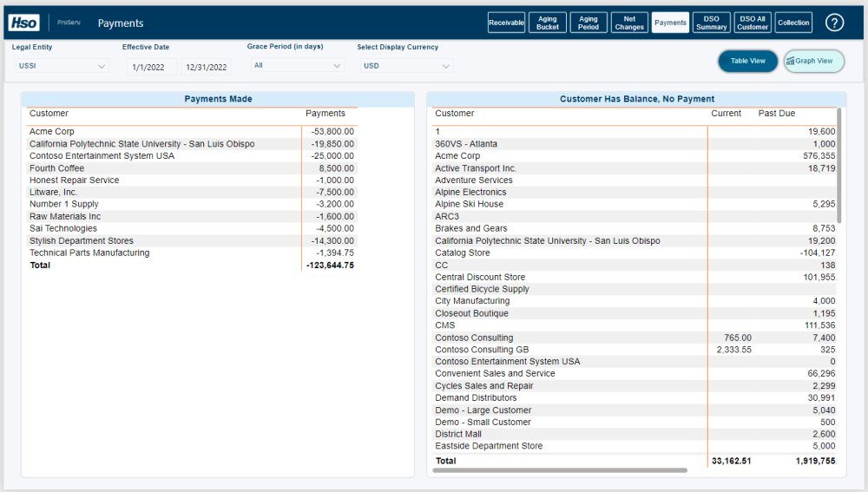Select Closeout Boutique row

(634, 313)
